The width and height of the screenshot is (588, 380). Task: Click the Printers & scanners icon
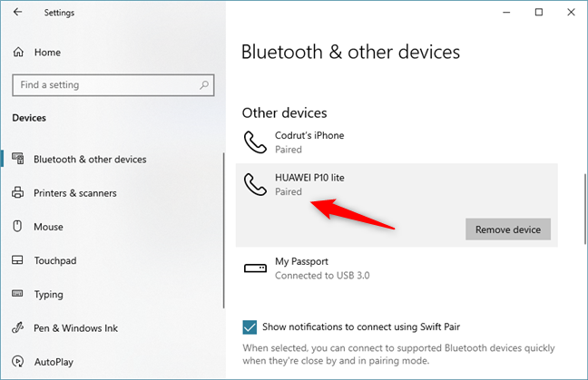pos(18,193)
